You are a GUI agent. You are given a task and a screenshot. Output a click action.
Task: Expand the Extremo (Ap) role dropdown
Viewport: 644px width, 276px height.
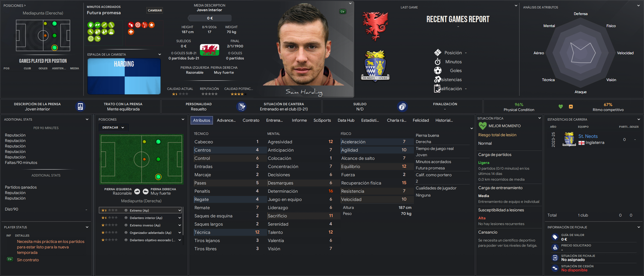tap(179, 211)
